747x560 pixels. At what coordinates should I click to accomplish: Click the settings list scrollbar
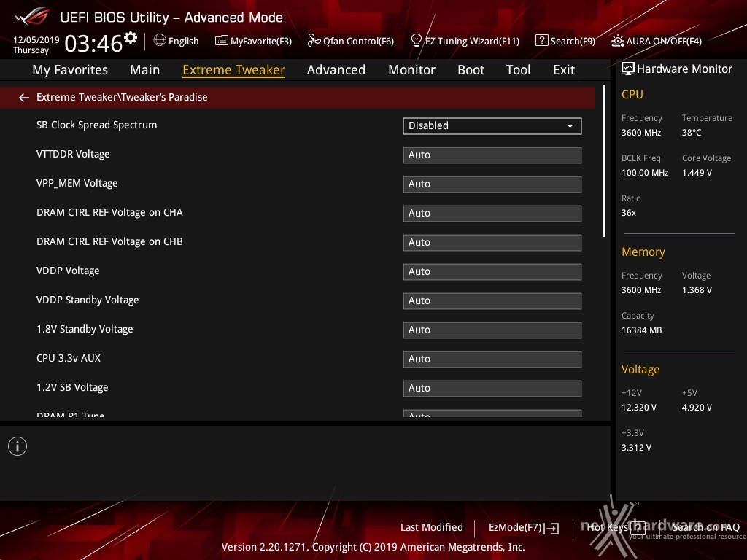pyautogui.click(x=604, y=160)
